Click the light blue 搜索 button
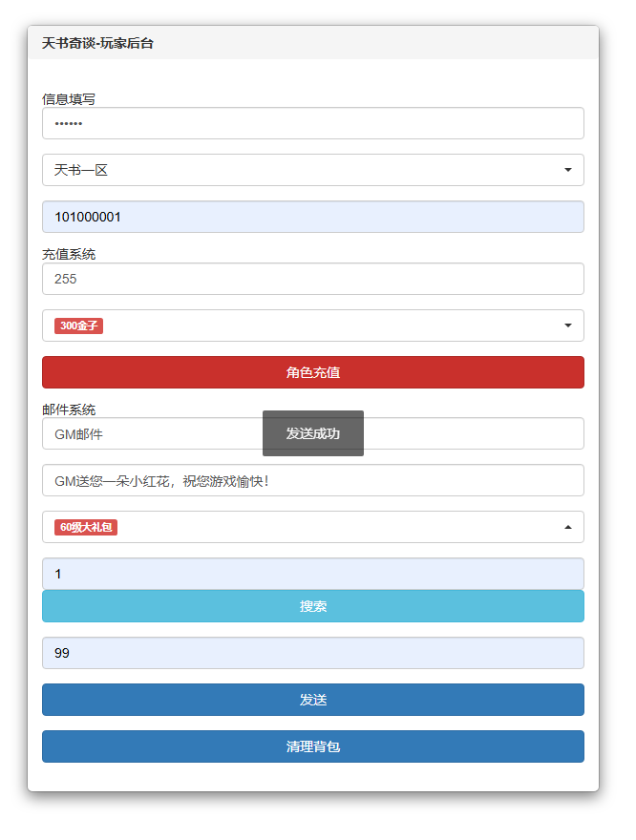Screen dimensions: 636x840 [313, 606]
